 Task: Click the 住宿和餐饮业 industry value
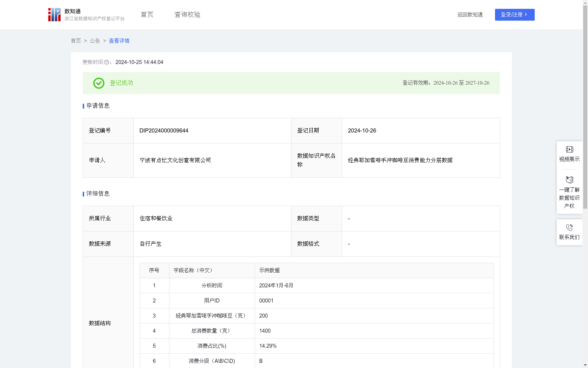pyautogui.click(x=156, y=219)
